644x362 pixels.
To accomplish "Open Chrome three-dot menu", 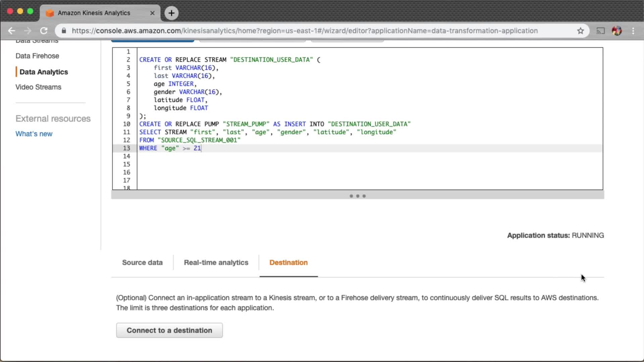I will point(633,31).
